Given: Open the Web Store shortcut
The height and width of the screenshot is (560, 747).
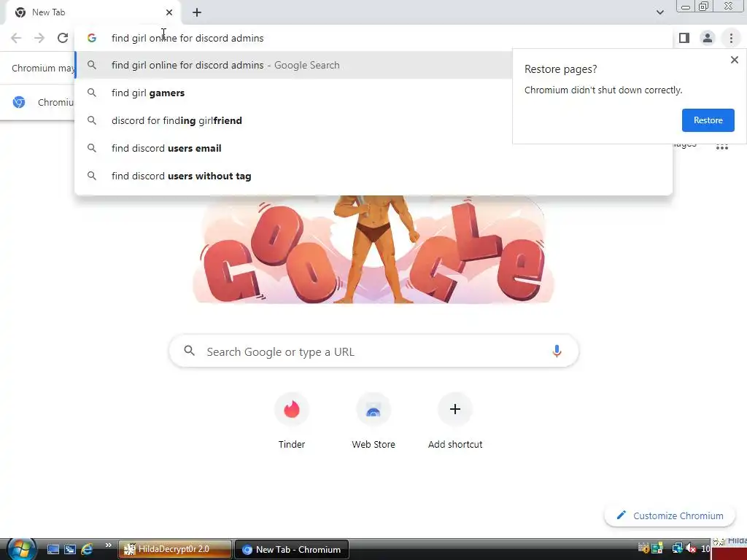Looking at the screenshot, I should 373,421.
